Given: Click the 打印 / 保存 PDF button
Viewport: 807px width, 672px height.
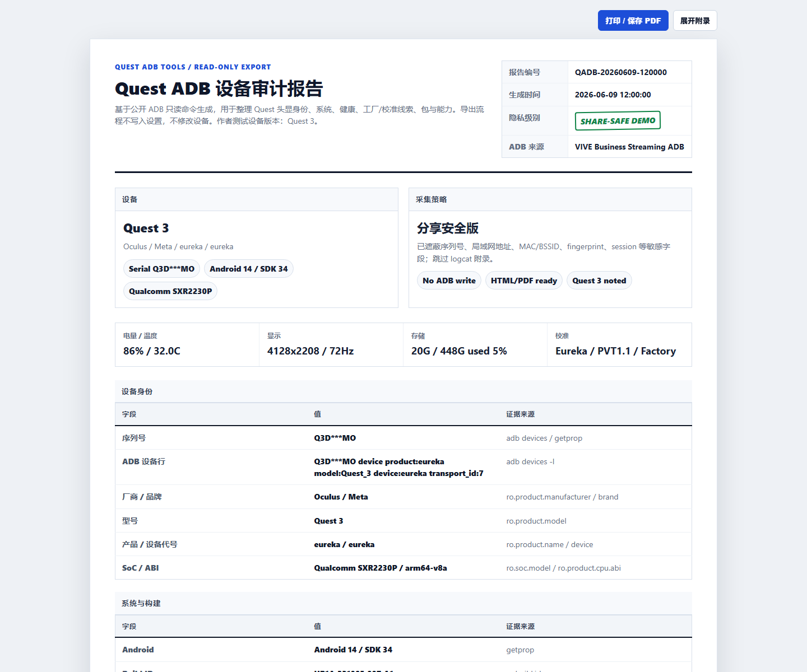Looking at the screenshot, I should (x=633, y=21).
